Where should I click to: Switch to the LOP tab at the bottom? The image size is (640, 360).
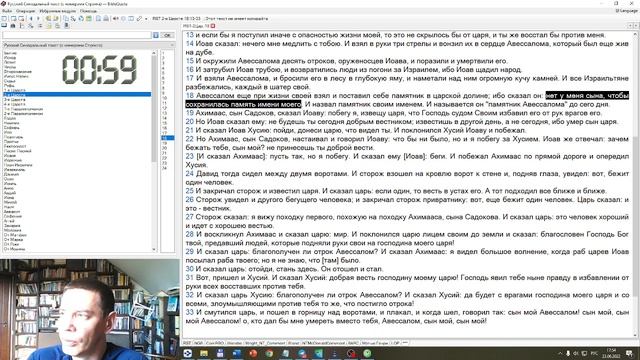[396, 343]
